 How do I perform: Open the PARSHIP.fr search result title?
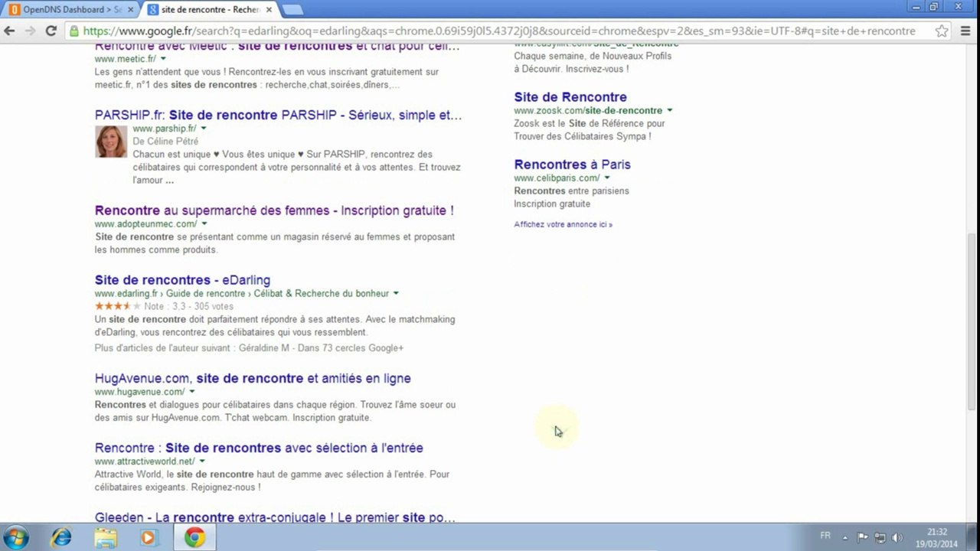tap(278, 116)
